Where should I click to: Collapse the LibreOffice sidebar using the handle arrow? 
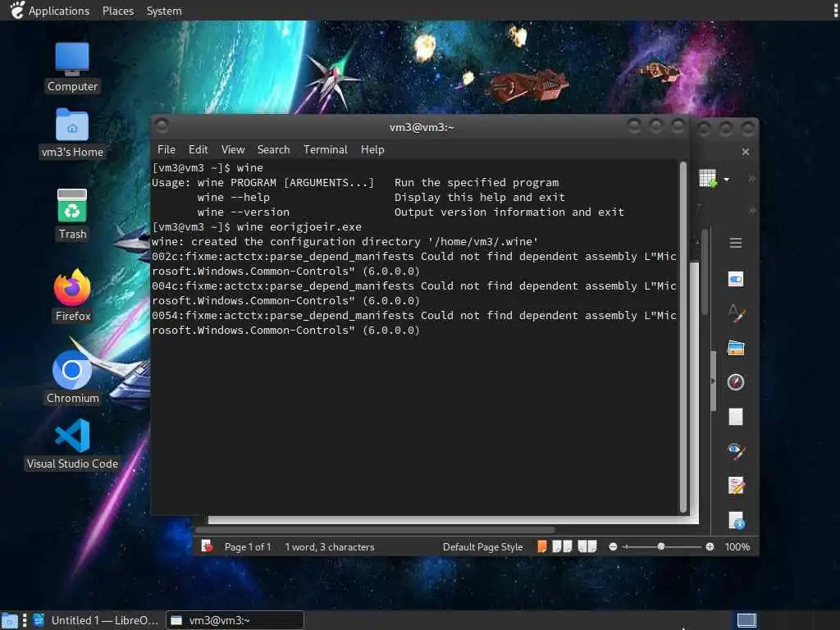point(713,381)
